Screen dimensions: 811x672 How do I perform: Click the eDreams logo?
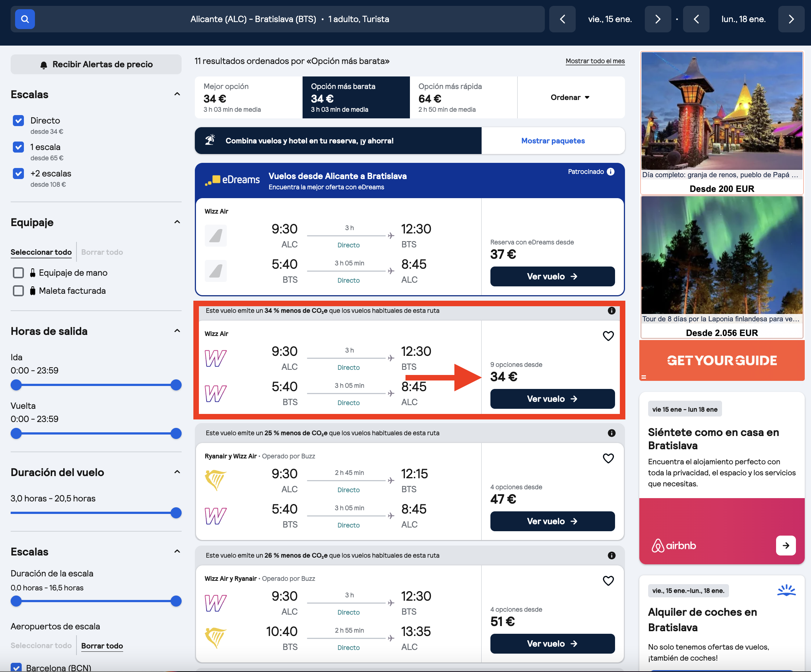click(232, 180)
